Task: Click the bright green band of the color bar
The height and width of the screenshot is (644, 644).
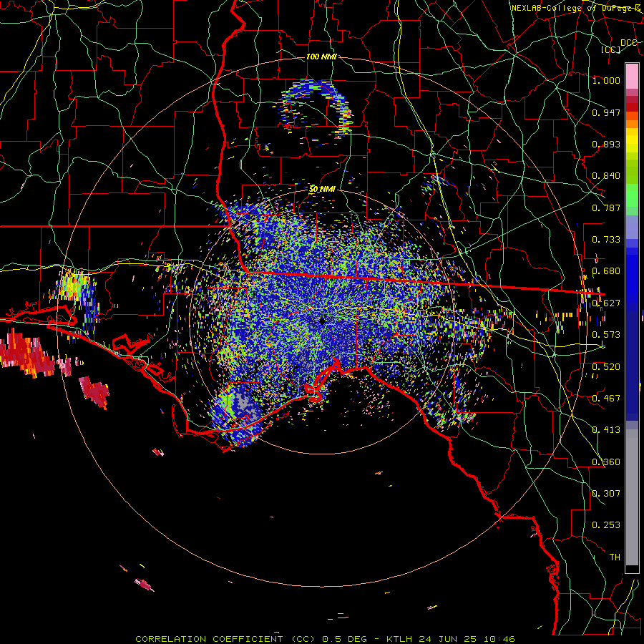Action: (x=632, y=195)
